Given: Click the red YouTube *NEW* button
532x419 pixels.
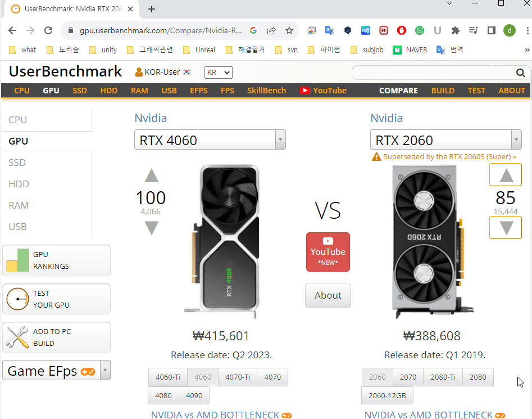Looking at the screenshot, I should pyautogui.click(x=328, y=252).
